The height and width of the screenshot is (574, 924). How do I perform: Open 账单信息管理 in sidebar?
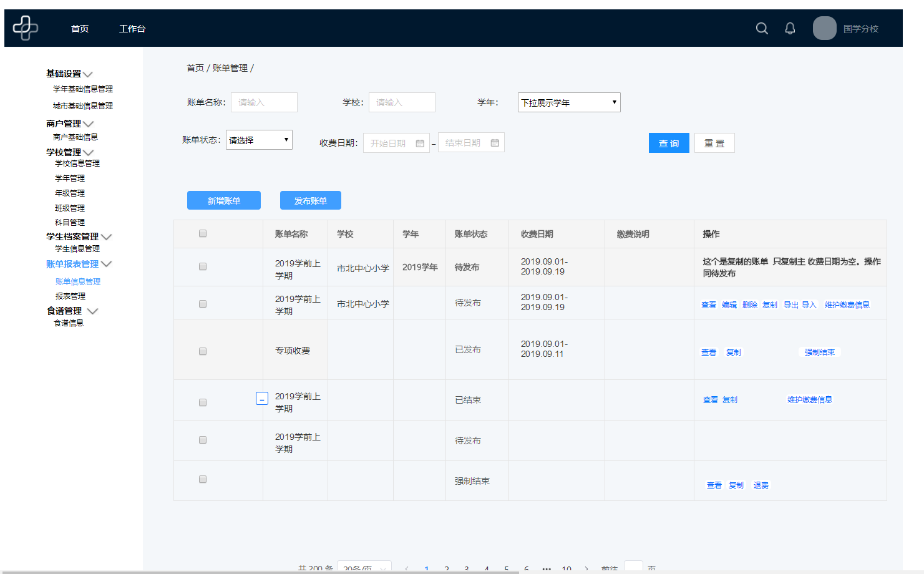pos(78,282)
